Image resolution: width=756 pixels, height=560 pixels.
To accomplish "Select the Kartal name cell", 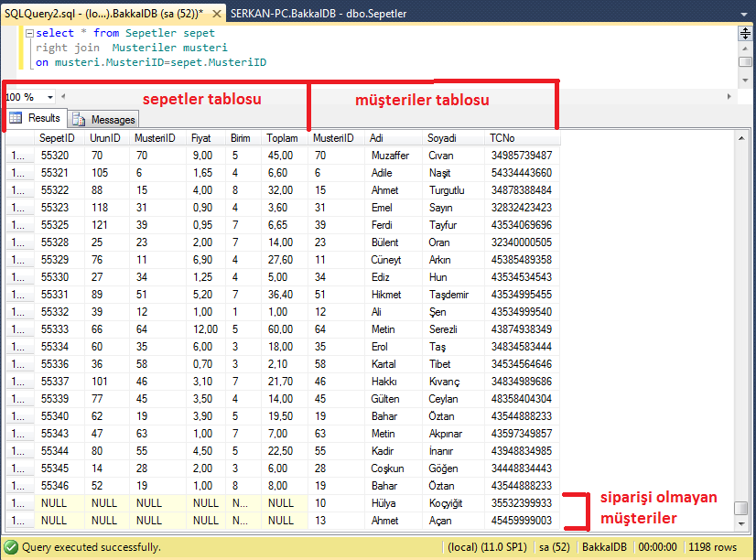I will pyautogui.click(x=394, y=364).
